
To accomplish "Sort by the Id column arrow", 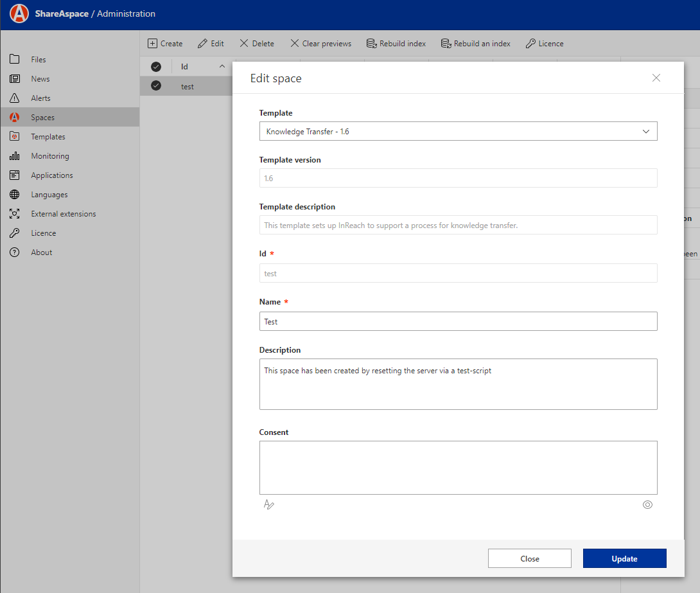I will [222, 67].
